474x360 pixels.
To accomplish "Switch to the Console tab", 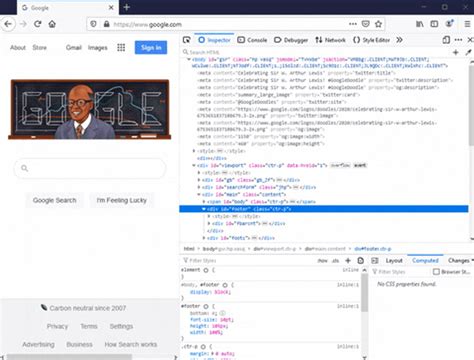I will coord(252,40).
